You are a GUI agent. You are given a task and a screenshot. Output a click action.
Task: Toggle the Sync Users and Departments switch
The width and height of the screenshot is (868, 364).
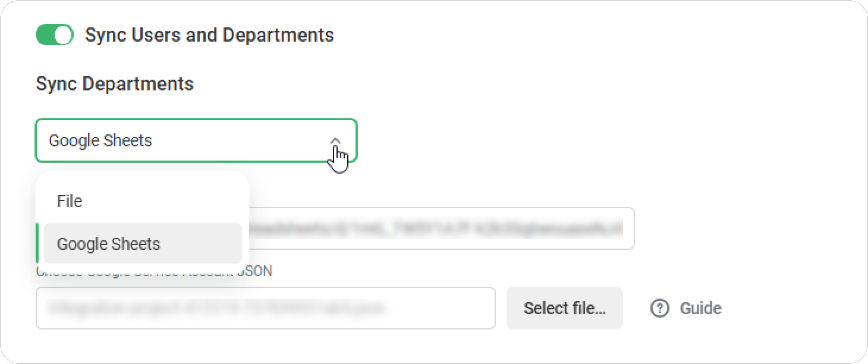pos(54,35)
